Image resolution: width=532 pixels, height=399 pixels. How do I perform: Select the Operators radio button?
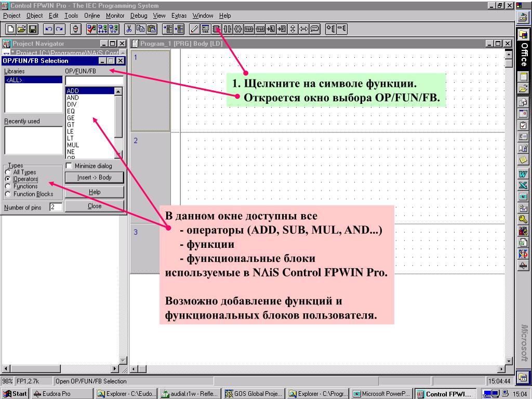coord(8,179)
